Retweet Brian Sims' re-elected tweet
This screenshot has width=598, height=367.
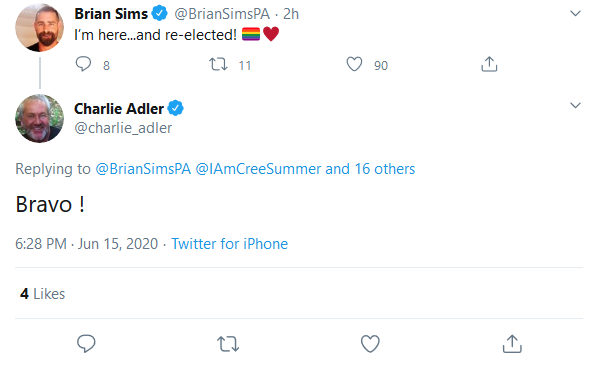click(218, 64)
